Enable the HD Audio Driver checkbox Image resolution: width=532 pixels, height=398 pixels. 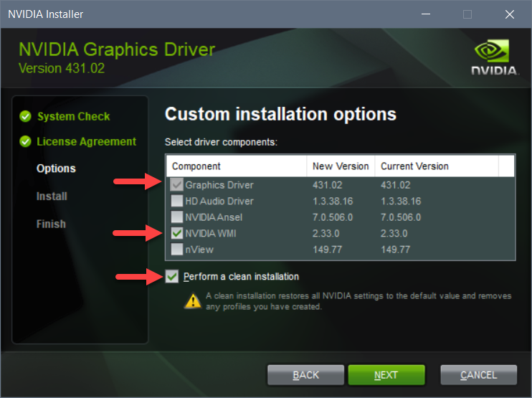(x=177, y=201)
